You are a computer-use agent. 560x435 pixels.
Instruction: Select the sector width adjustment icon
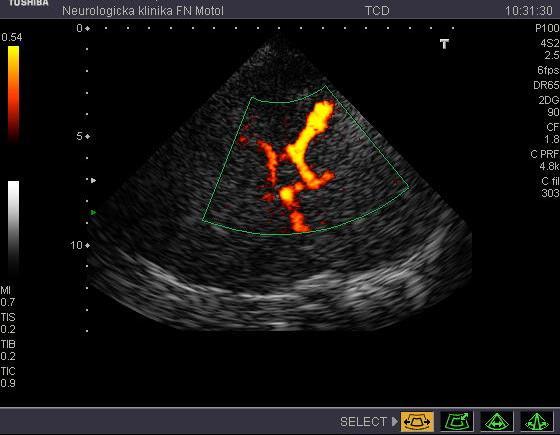click(x=497, y=421)
